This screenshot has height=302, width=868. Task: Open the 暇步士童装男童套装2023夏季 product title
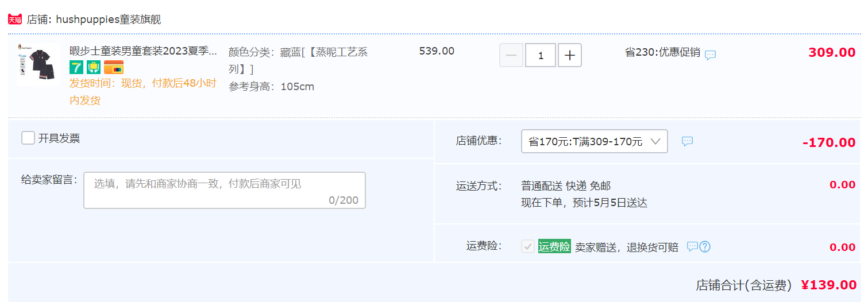click(x=144, y=51)
